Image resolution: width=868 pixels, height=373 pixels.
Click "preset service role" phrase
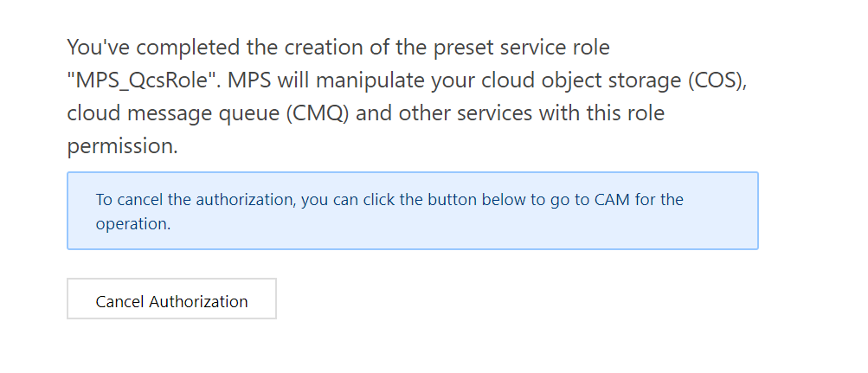522,48
